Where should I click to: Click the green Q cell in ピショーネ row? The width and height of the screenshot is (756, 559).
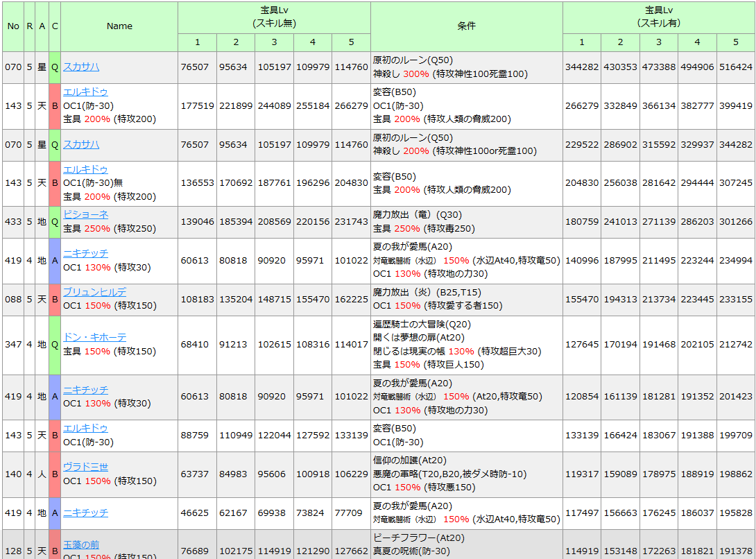[x=55, y=222]
